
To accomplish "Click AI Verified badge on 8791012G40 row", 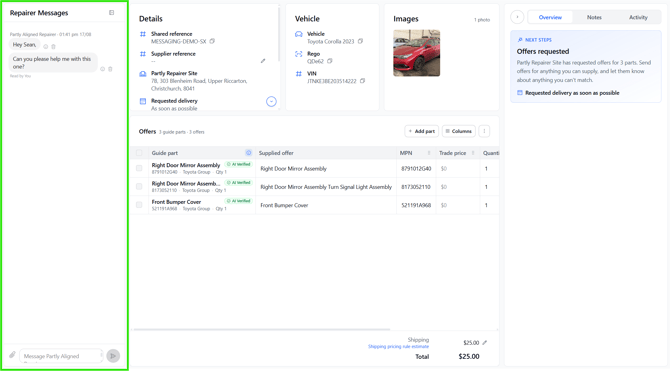I will point(239,164).
